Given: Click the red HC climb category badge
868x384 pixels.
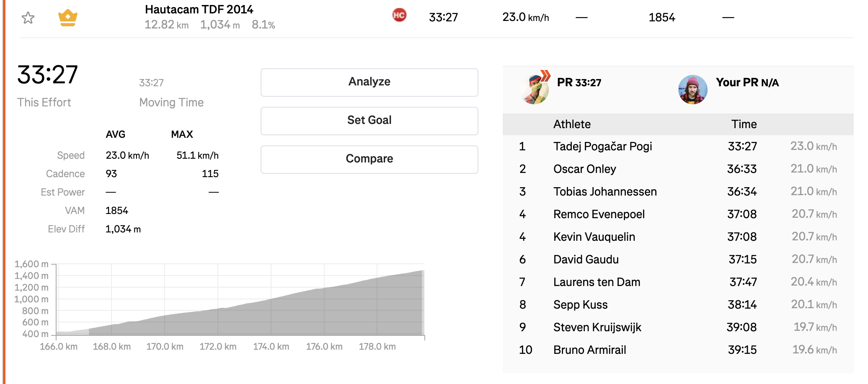Looking at the screenshot, I should tap(399, 15).
